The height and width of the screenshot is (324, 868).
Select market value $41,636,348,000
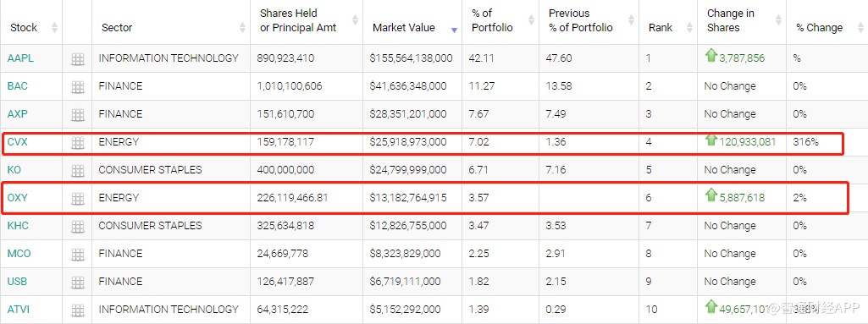pyautogui.click(x=408, y=86)
